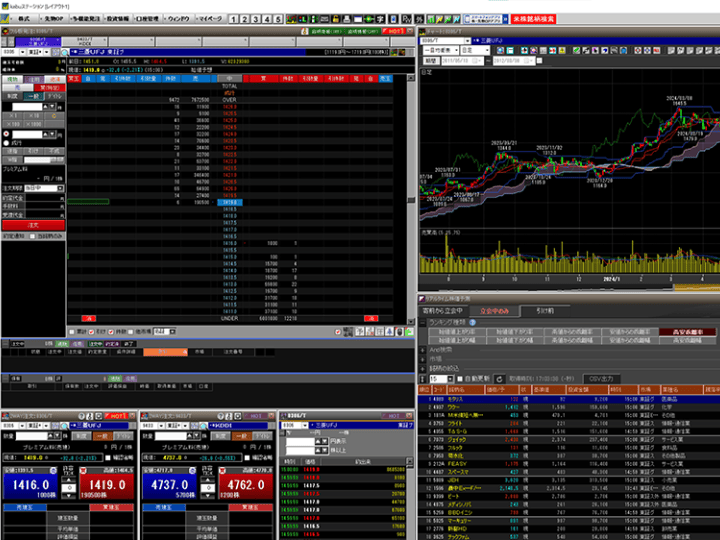Open the 日足 timeframe dropdown in chart

click(475, 50)
